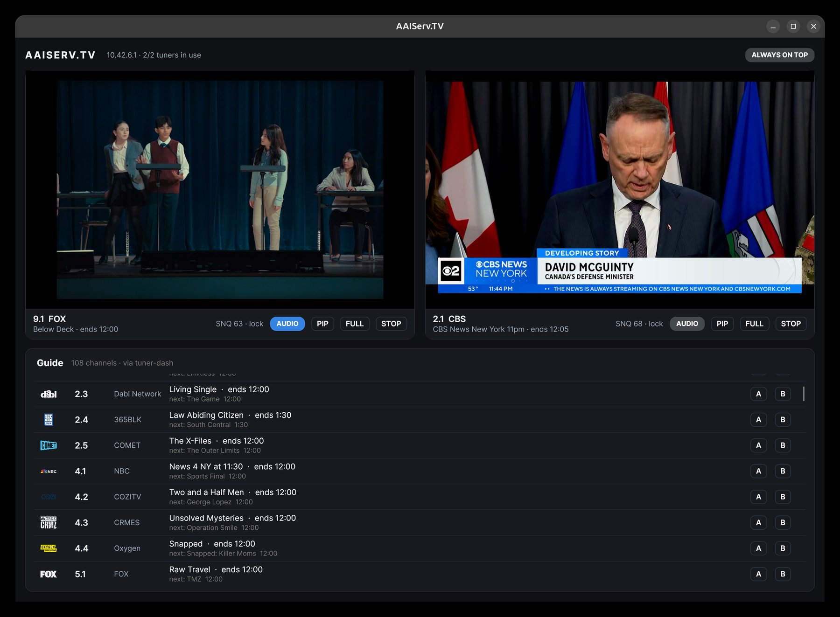Viewport: 840px width, 617px height.
Task: Click the Oxygen channel logo
Action: tap(49, 548)
